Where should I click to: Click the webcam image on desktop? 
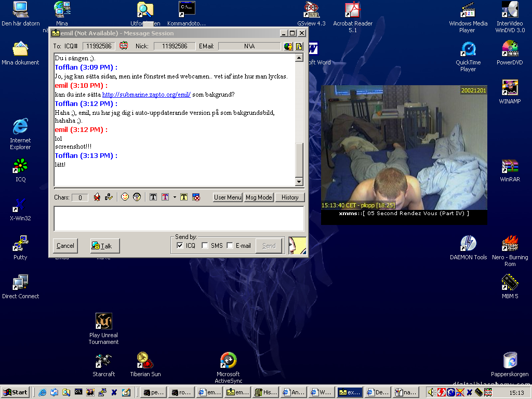click(404, 147)
